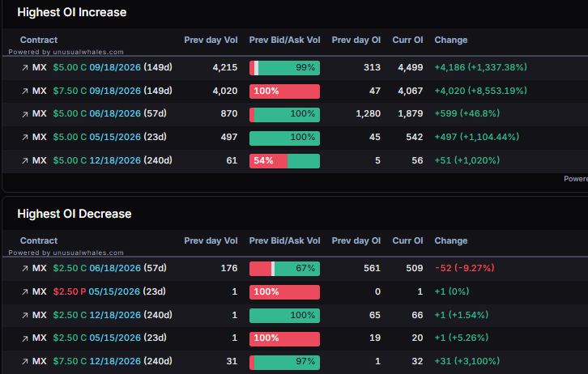Screen dimensions: 588x374
Task: Click the 1,280 prev day OI cell
Action: tap(368, 113)
